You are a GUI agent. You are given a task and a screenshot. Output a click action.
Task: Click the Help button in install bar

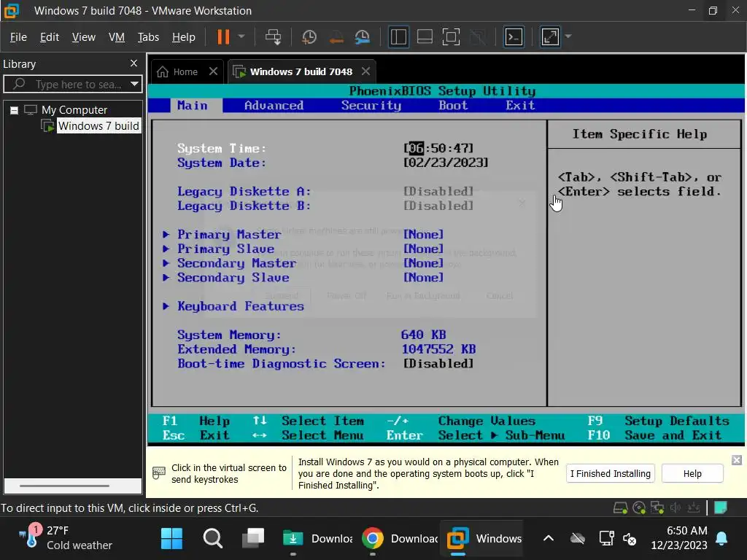pos(692,473)
